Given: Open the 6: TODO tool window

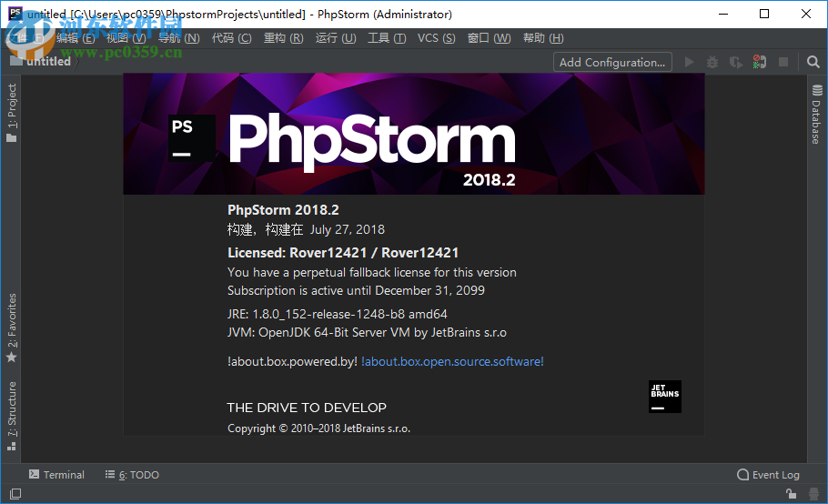Looking at the screenshot, I should (132, 475).
